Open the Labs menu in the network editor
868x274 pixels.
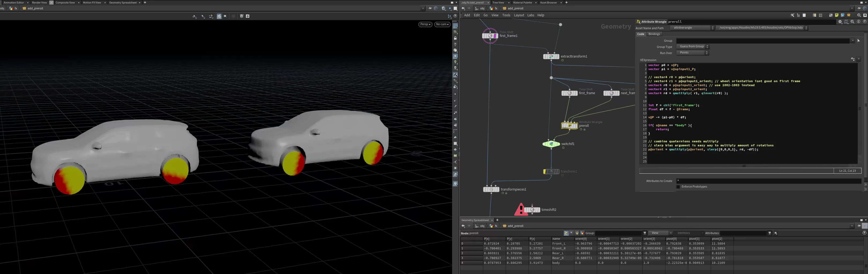[531, 15]
